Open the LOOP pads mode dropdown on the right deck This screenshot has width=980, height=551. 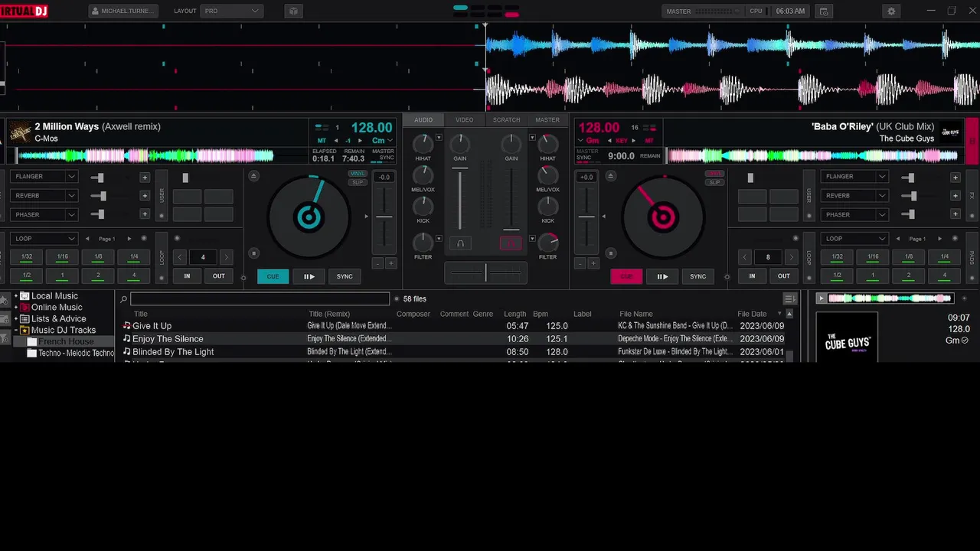pos(854,239)
